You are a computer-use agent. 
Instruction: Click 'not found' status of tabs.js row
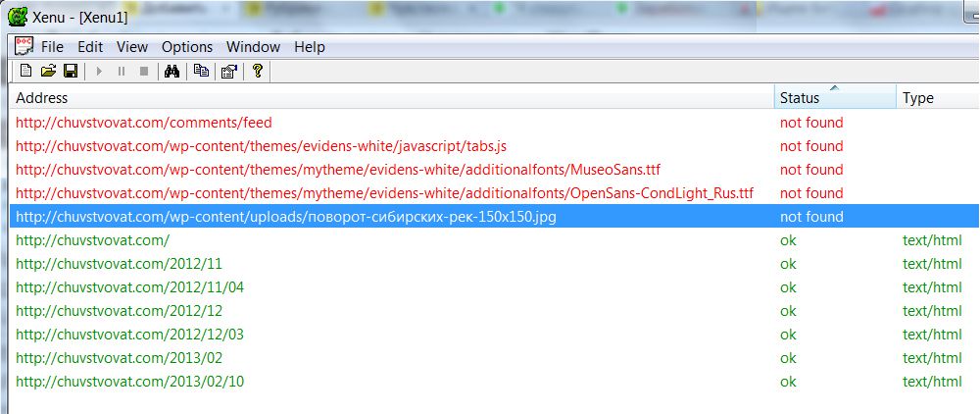(811, 146)
